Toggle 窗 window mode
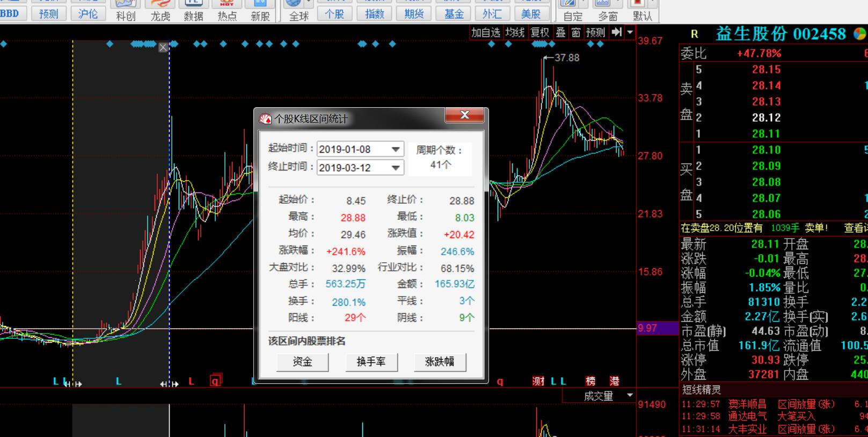 (576, 32)
